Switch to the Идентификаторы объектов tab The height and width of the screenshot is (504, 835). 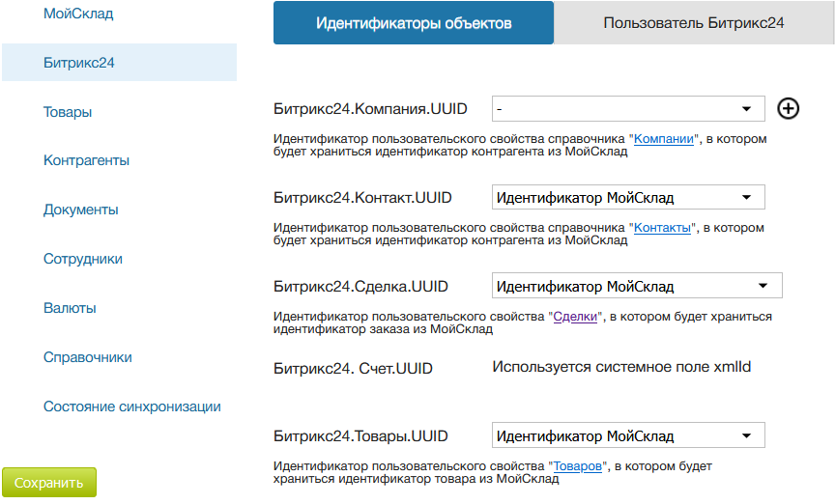pos(414,23)
